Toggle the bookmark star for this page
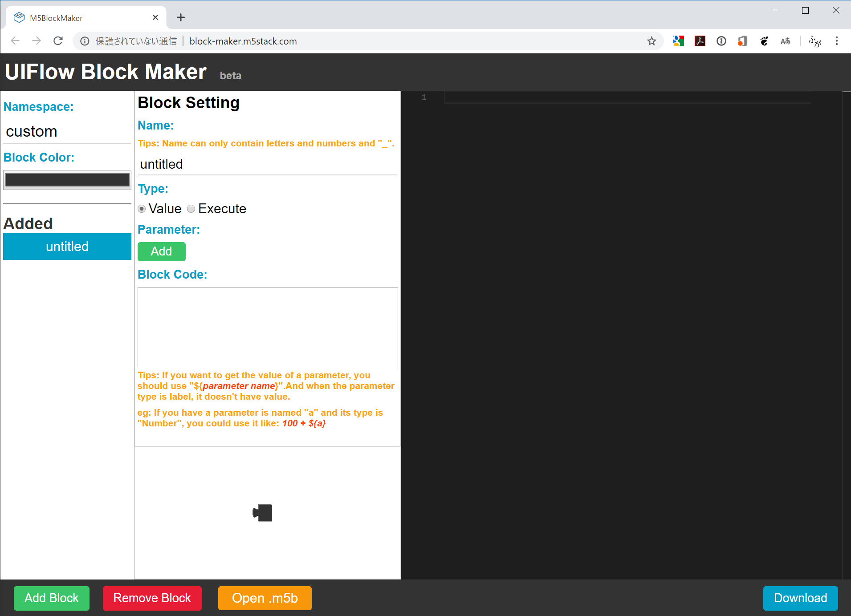This screenshot has width=851, height=616. click(x=651, y=41)
